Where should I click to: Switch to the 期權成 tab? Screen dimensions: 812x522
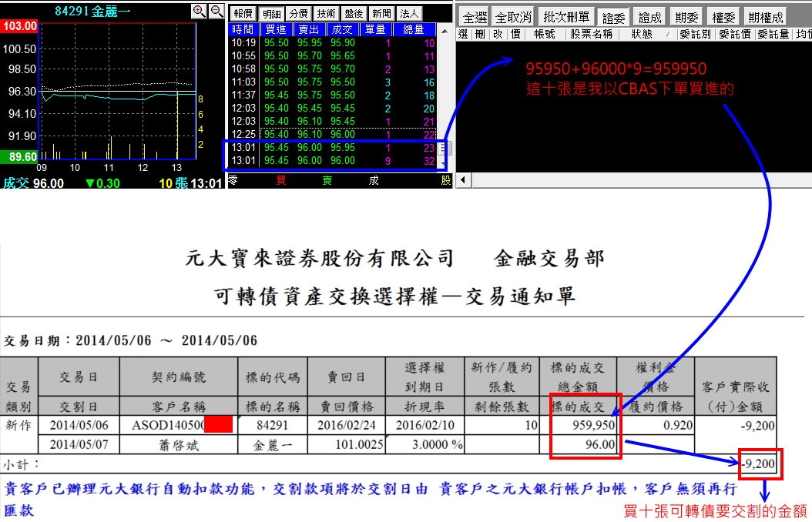tap(766, 18)
